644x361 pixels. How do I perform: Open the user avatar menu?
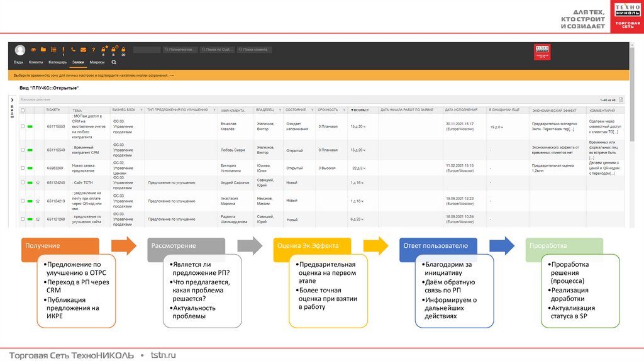19,50
